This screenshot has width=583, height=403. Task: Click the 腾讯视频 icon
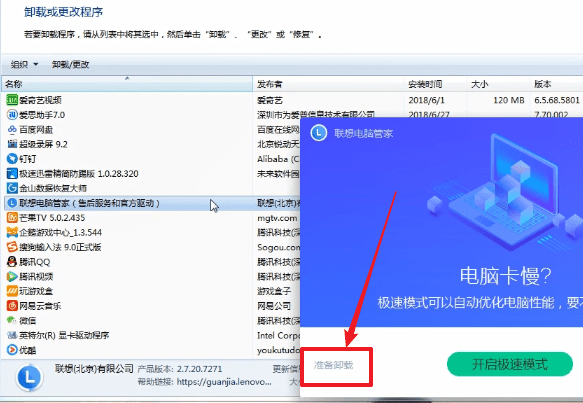click(12, 276)
